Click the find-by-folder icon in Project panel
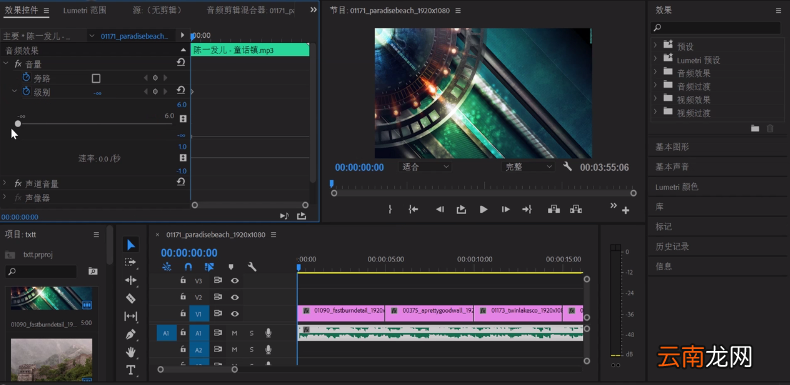This screenshot has width=790, height=385. pyautogui.click(x=93, y=271)
